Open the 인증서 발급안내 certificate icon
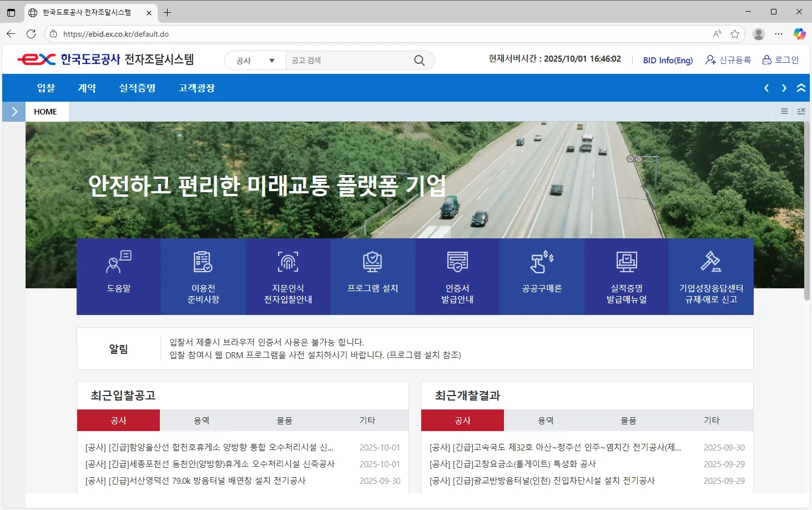The height and width of the screenshot is (510, 812). coord(457,272)
